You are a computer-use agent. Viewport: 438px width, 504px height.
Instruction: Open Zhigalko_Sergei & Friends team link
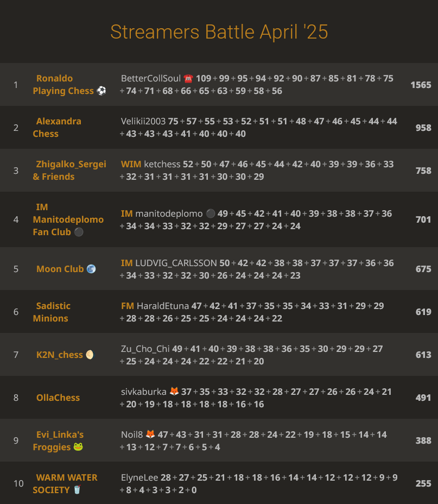point(69,171)
